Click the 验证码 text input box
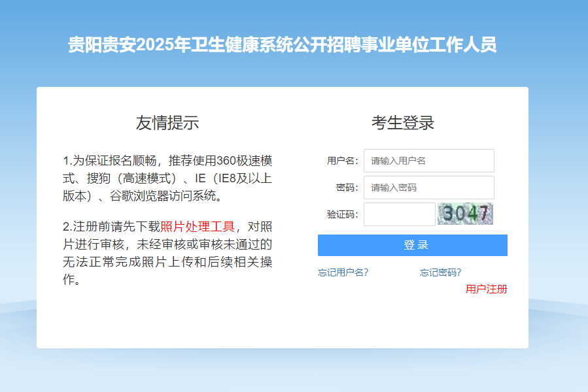 [399, 214]
